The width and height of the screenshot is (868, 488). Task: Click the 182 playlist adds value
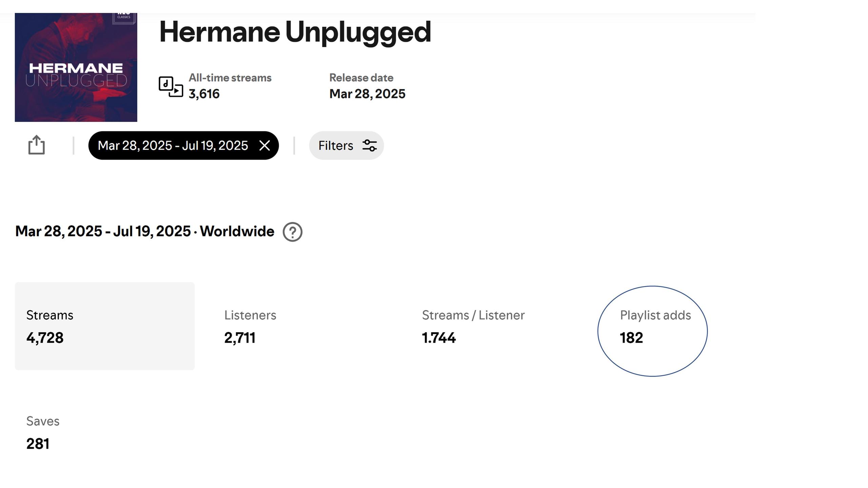click(x=631, y=338)
